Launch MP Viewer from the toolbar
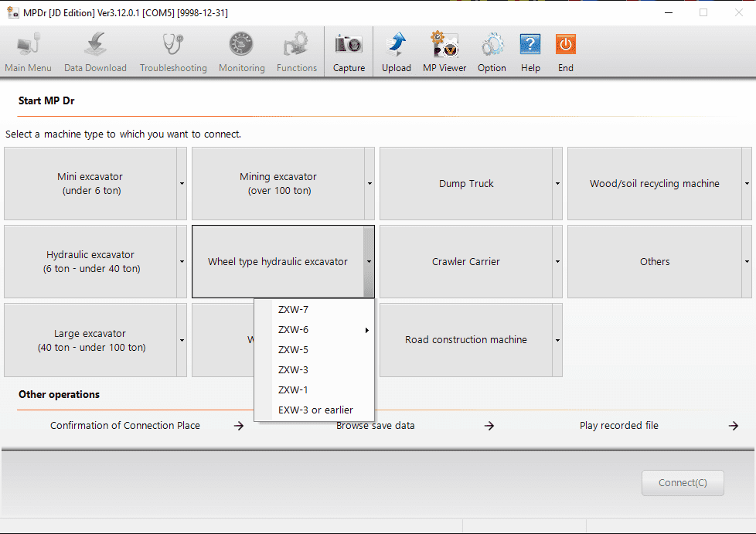 [444, 46]
